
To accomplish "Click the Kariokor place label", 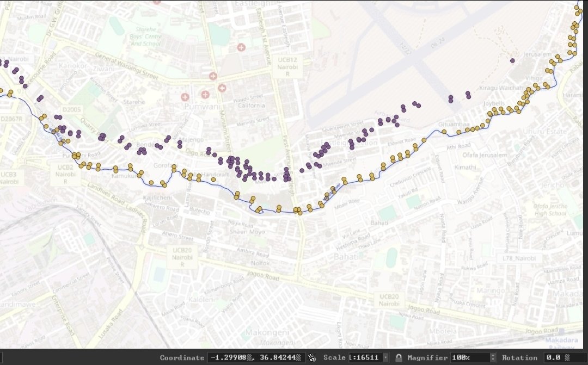I will click(73, 66).
